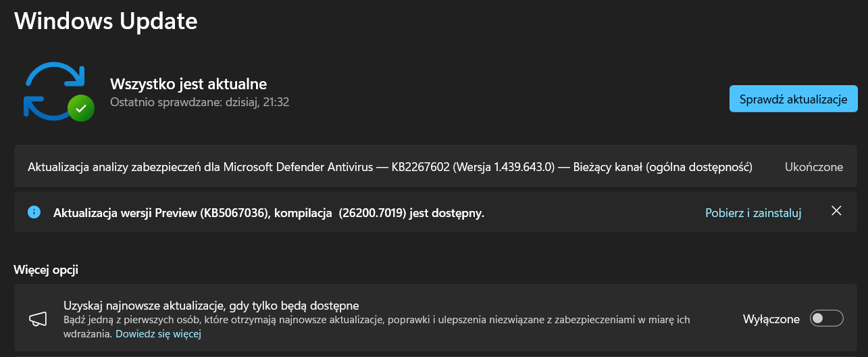Open the Dowiedz się więcej link
The width and height of the screenshot is (868, 357).
click(x=159, y=334)
